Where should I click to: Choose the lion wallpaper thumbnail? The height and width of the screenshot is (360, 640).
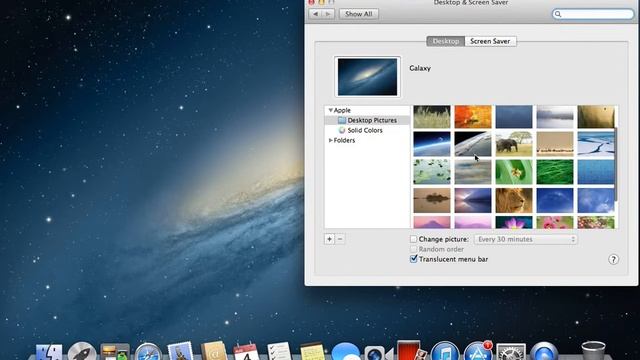[x=514, y=200]
